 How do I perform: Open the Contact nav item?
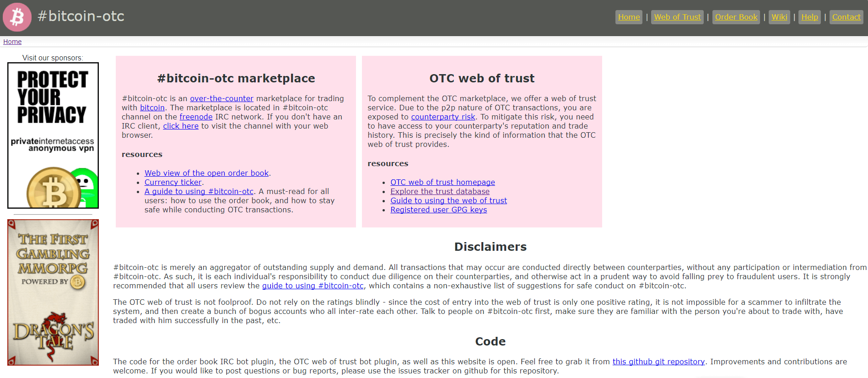846,17
